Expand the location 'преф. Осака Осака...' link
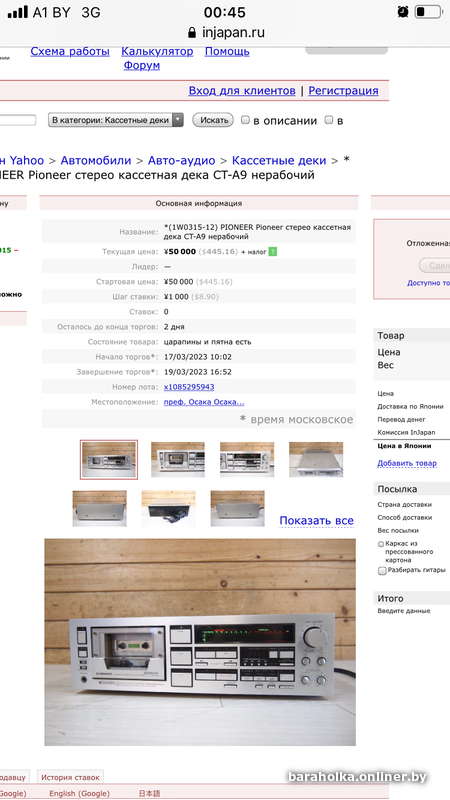450x800 pixels. [204, 402]
